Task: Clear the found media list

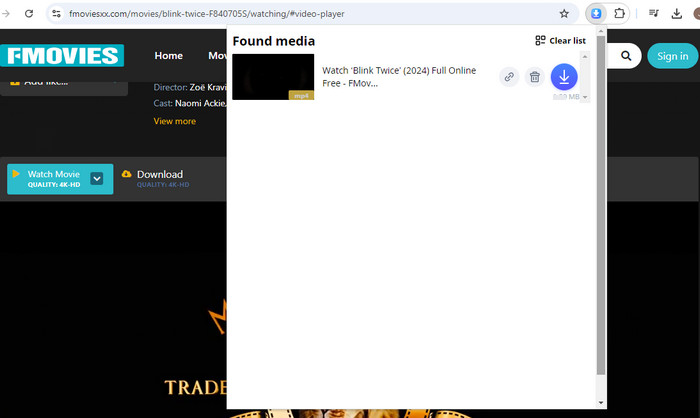Action: coord(560,41)
